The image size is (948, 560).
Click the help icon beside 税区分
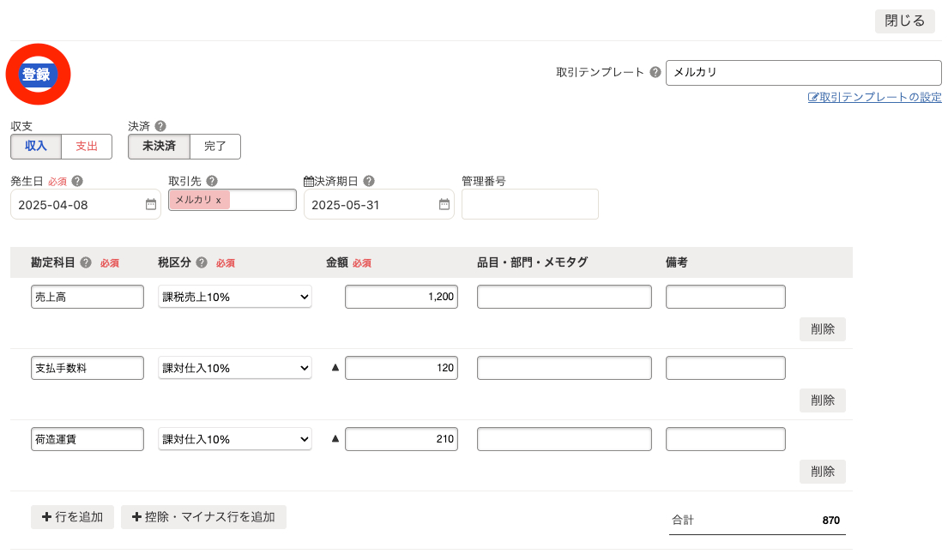tap(200, 262)
